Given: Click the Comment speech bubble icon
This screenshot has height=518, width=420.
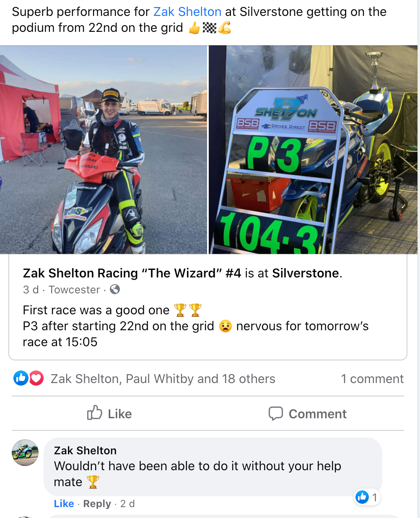Looking at the screenshot, I should (x=275, y=414).
